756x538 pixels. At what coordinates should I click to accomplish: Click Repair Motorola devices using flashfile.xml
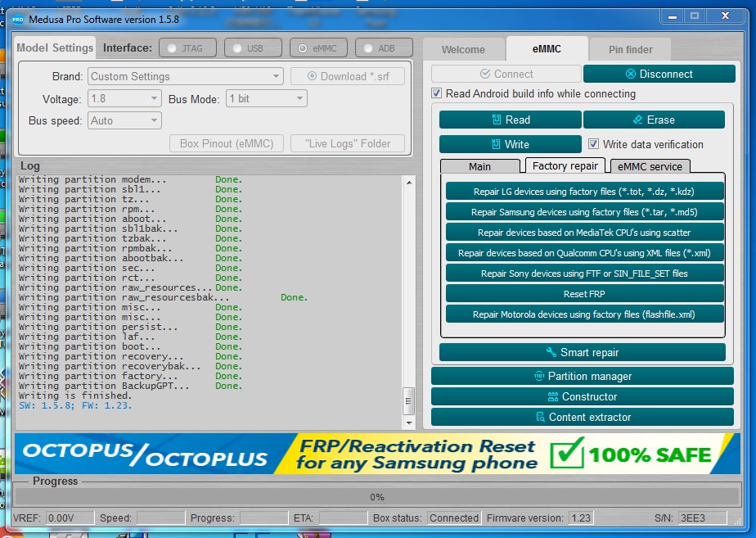click(584, 314)
